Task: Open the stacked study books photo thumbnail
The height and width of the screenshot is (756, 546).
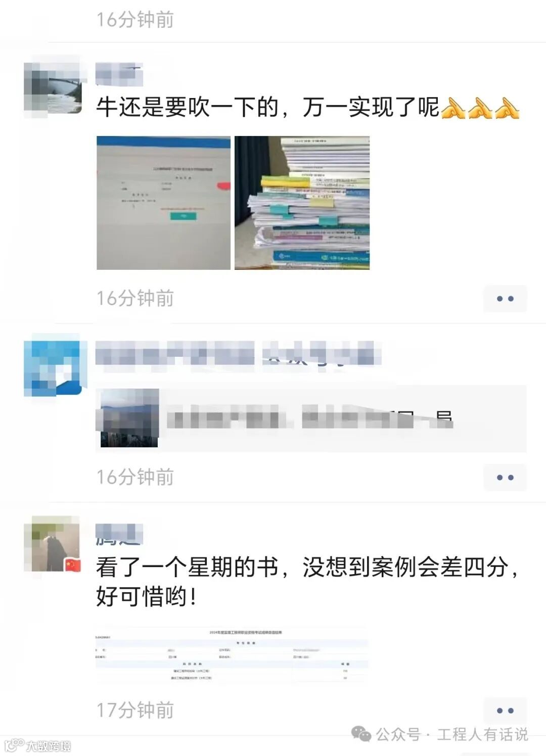Action: [302, 203]
